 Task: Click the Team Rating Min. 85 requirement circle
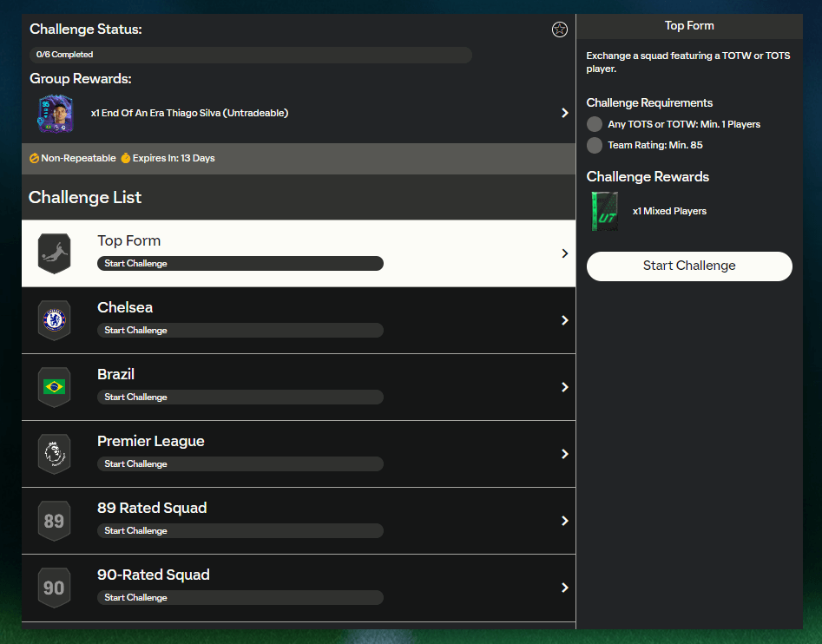[595, 145]
